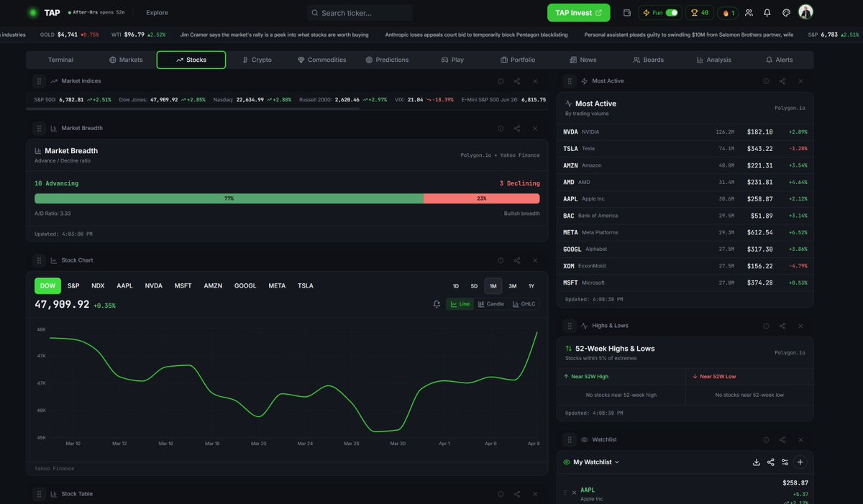The image size is (863, 504).
Task: Switch chart type to Candle
Action: (x=491, y=304)
